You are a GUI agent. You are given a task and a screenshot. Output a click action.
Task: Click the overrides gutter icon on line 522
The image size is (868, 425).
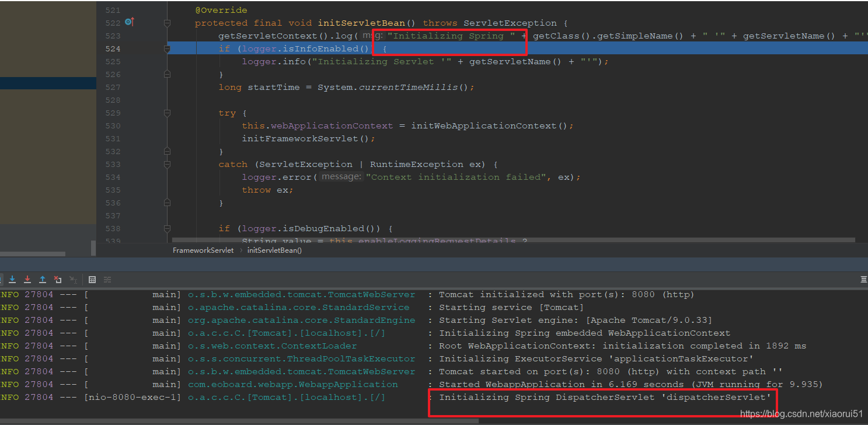pyautogui.click(x=130, y=22)
